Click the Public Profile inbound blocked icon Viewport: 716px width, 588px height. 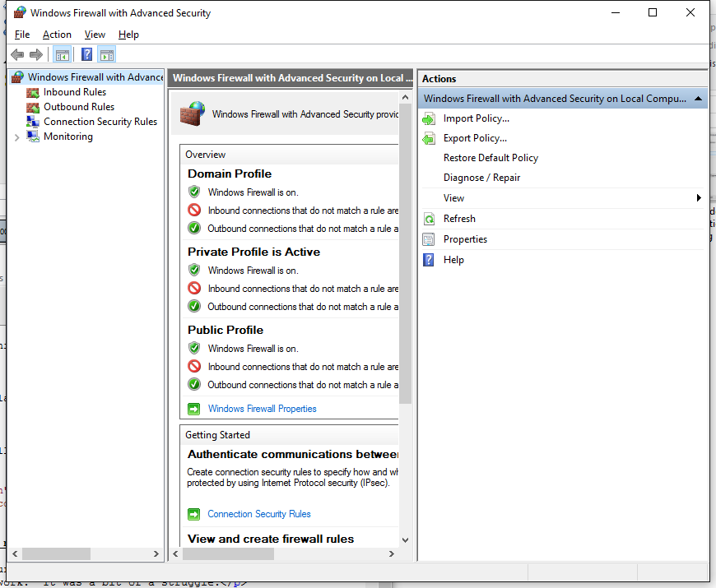(194, 366)
